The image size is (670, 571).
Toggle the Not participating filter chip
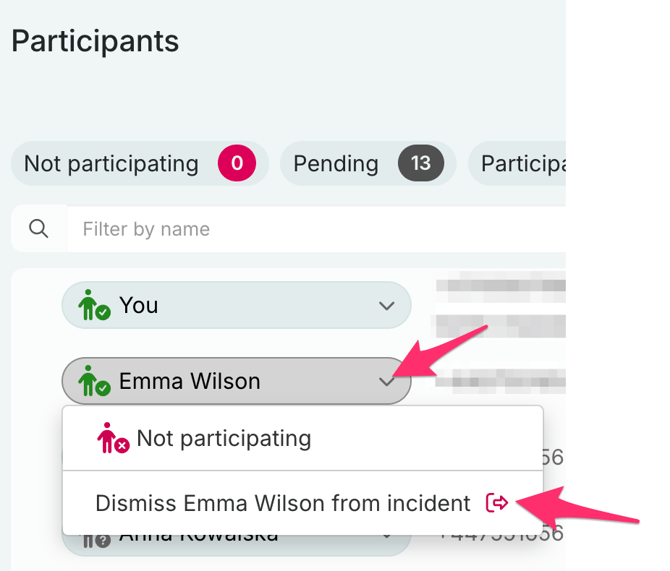[x=112, y=163]
